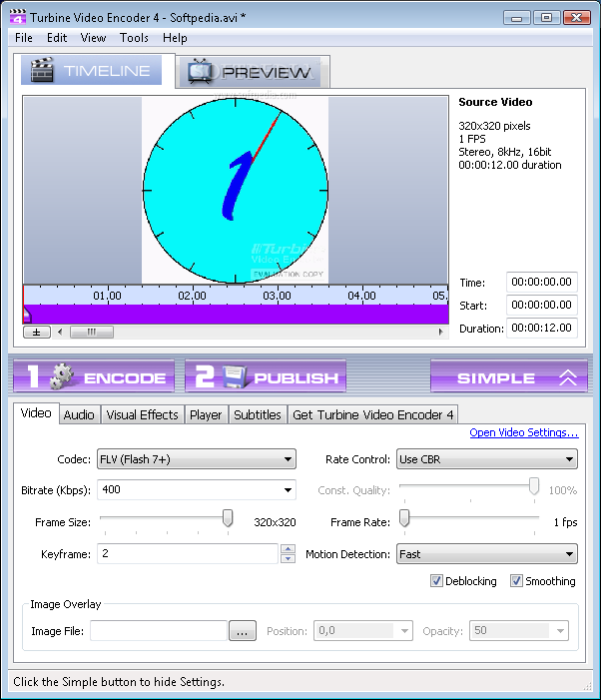Click the gears icon on Encode button
This screenshot has height=700, width=601.
61,376
